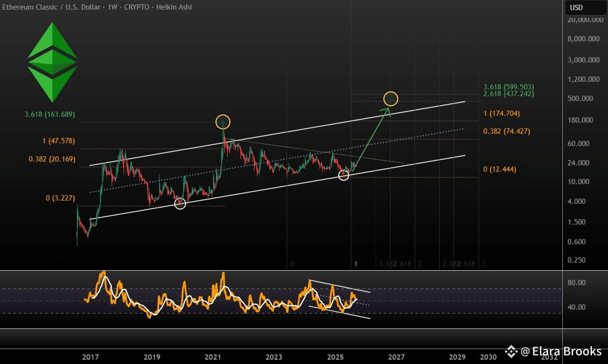Click the white circle at the 2025 low
Image resolution: width=608 pixels, height=364 pixels.
click(343, 175)
